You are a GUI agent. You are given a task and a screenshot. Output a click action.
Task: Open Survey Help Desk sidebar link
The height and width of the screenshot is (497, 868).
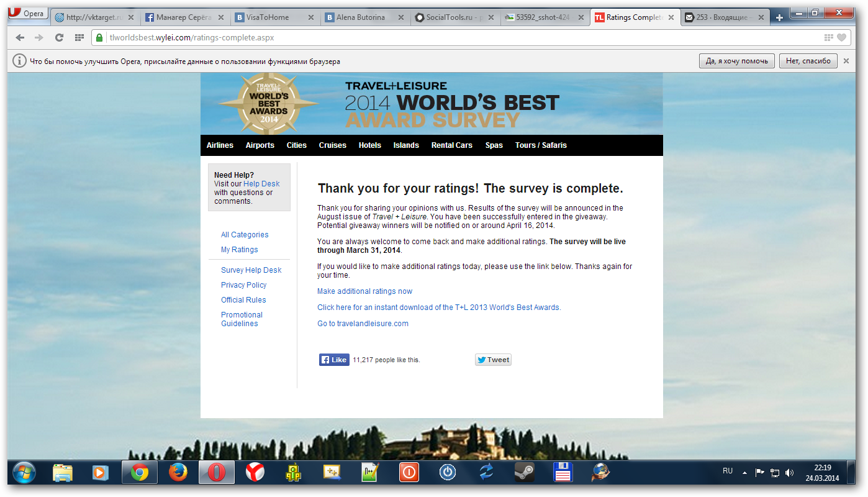(x=251, y=270)
